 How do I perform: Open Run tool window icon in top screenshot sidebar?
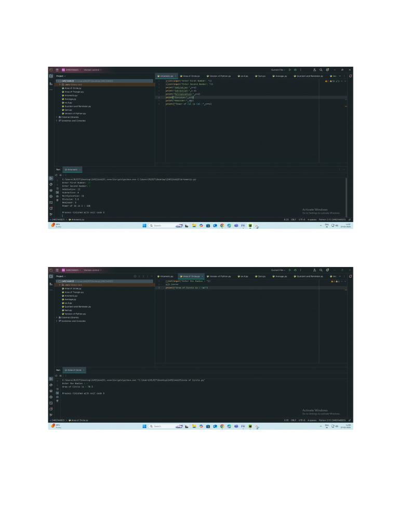click(x=51, y=178)
